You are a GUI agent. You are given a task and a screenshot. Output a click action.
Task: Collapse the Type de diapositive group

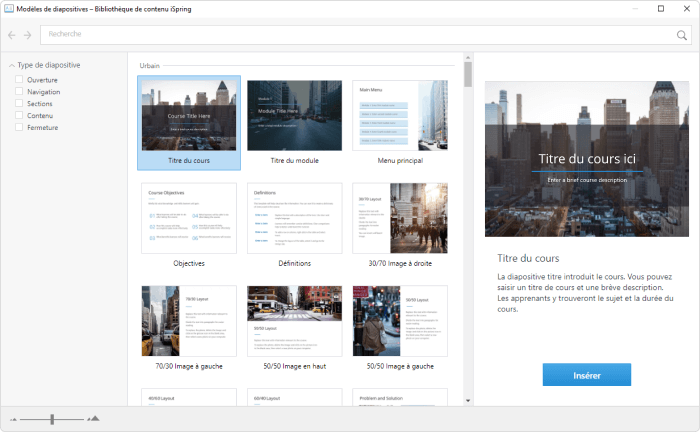click(12, 65)
